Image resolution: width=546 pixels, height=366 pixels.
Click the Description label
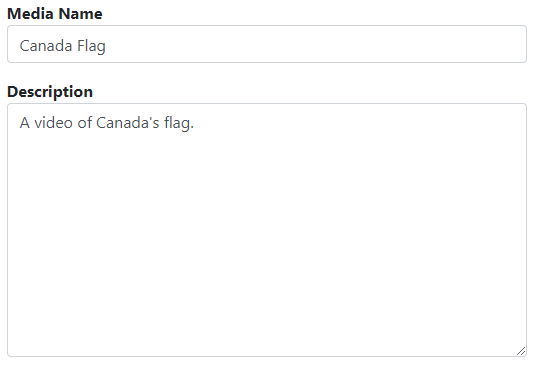pos(50,92)
